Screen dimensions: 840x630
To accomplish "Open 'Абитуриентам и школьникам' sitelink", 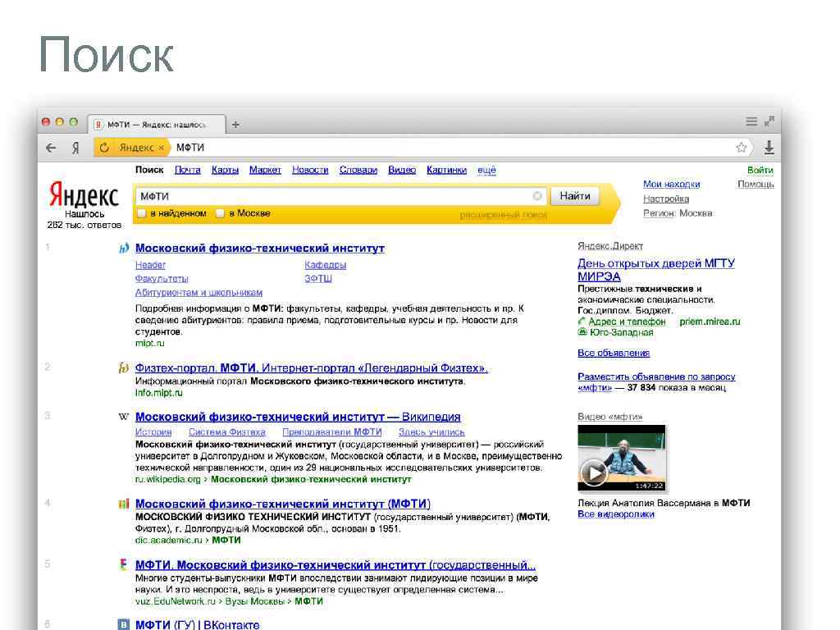I will [x=199, y=293].
